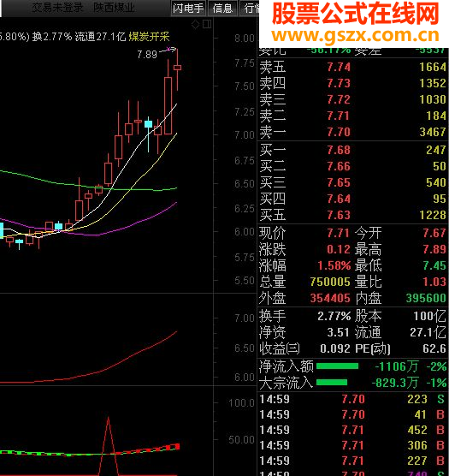Click the 最高 value 7.89
This screenshot has width=449, height=476.
click(x=434, y=249)
